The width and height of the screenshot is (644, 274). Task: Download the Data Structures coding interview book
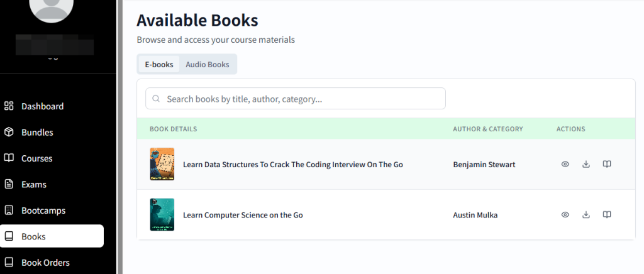[x=586, y=164]
